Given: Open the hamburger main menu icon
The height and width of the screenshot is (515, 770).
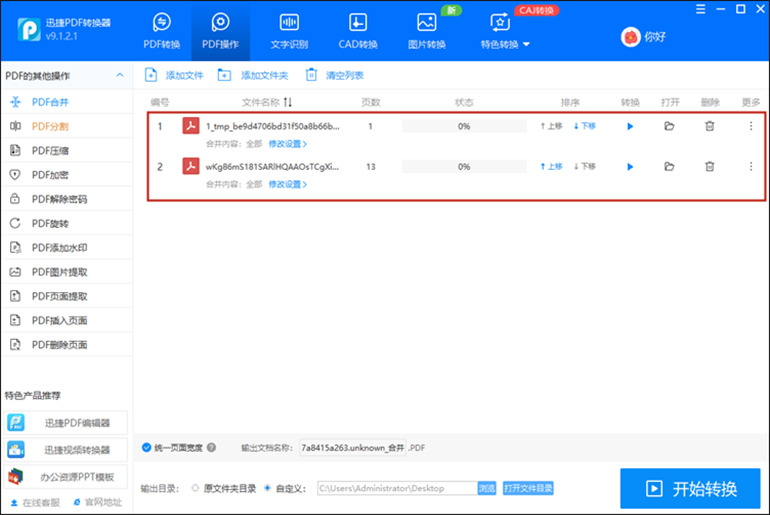Looking at the screenshot, I should point(701,9).
